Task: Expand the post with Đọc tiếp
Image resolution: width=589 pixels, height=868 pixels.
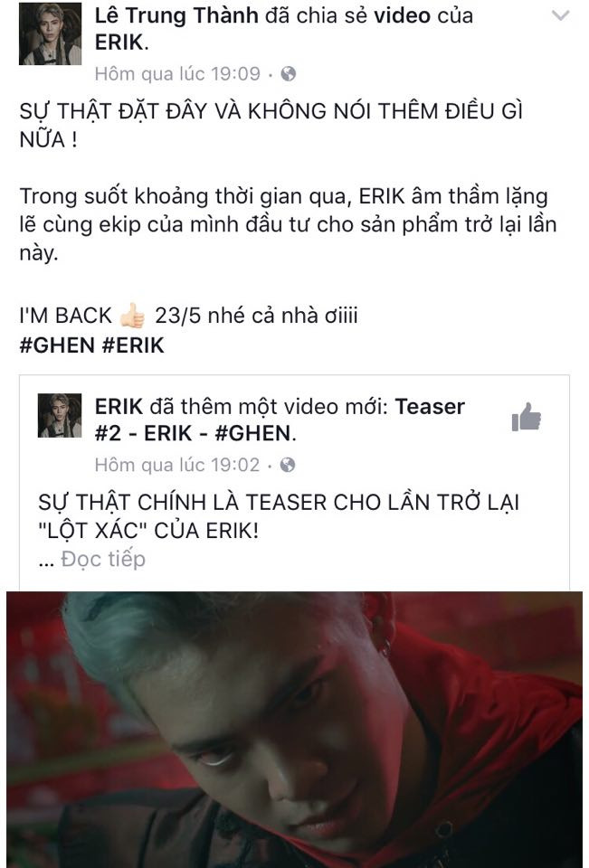Action: (x=103, y=559)
